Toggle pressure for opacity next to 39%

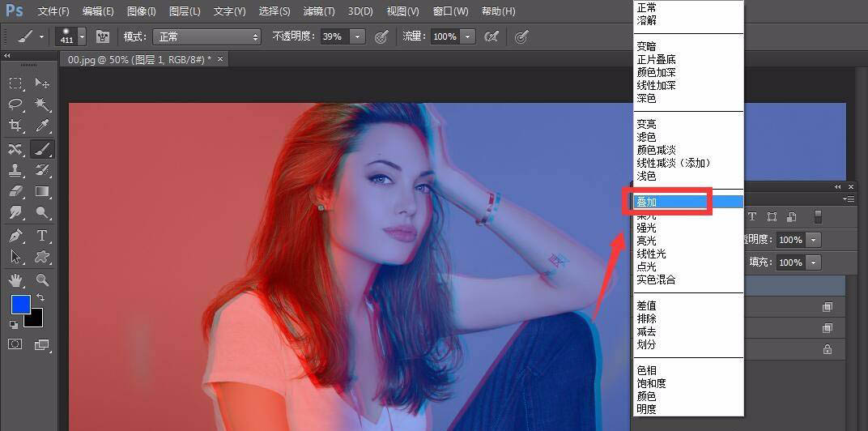point(381,36)
